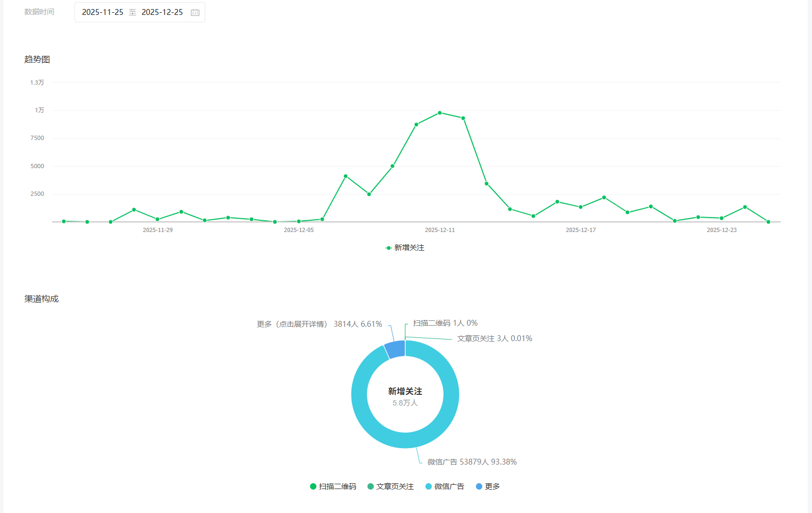Open the calendar icon in date picker

[195, 12]
